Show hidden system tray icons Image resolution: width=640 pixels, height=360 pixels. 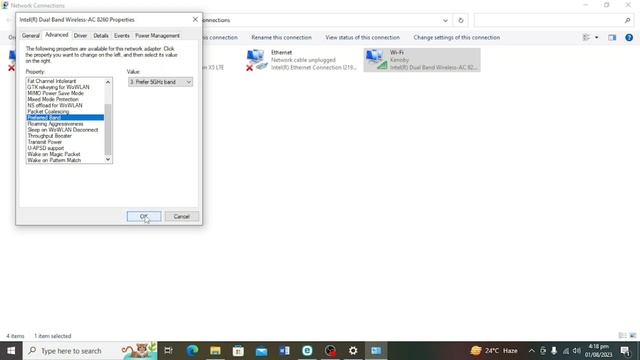click(531, 351)
